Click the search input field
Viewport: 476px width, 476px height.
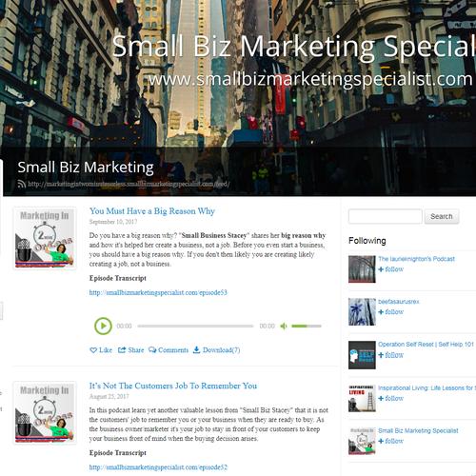(386, 216)
